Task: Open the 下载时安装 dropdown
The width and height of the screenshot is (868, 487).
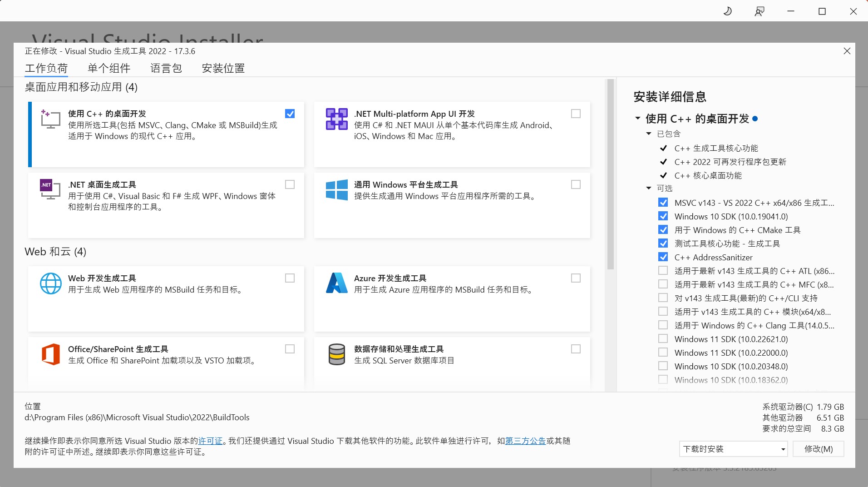Action: tap(734, 449)
